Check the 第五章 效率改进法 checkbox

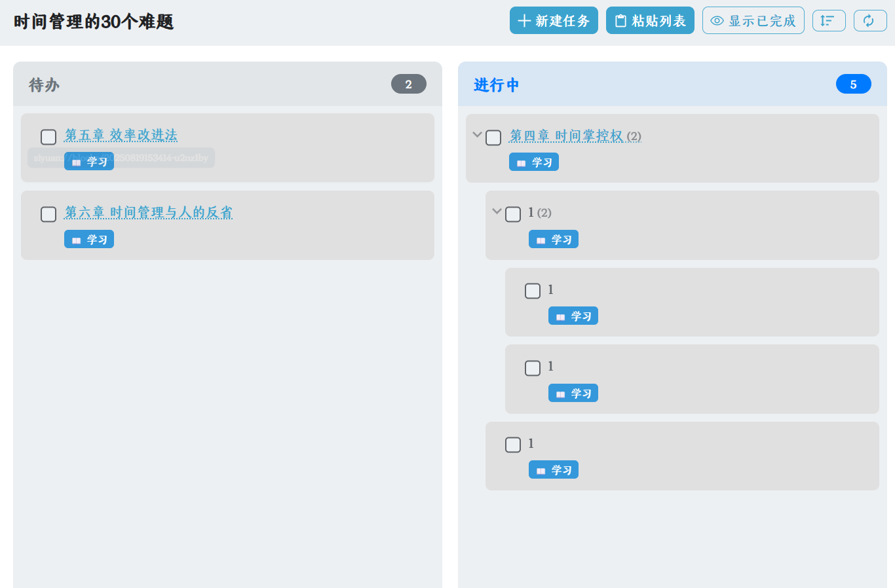pyautogui.click(x=48, y=137)
